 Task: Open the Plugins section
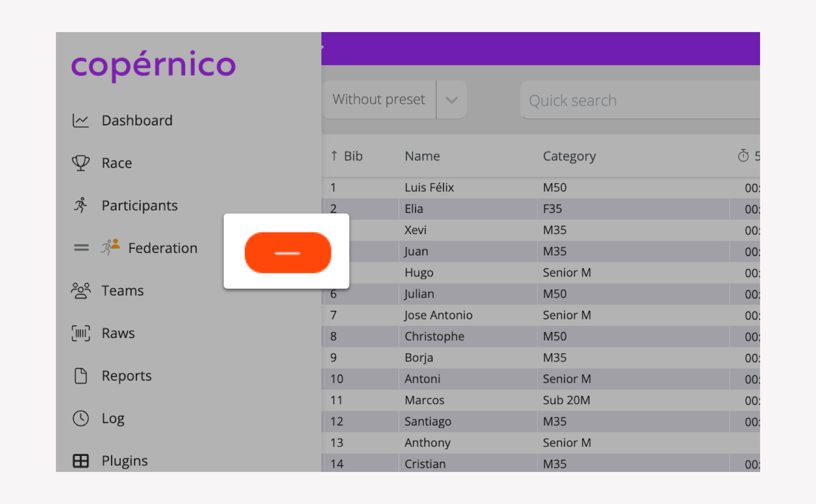pos(125,461)
